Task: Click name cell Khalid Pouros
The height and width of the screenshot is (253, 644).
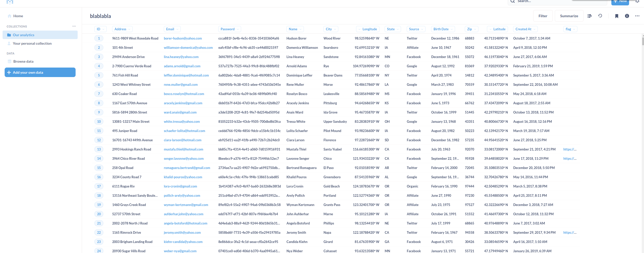Action: click(x=296, y=177)
